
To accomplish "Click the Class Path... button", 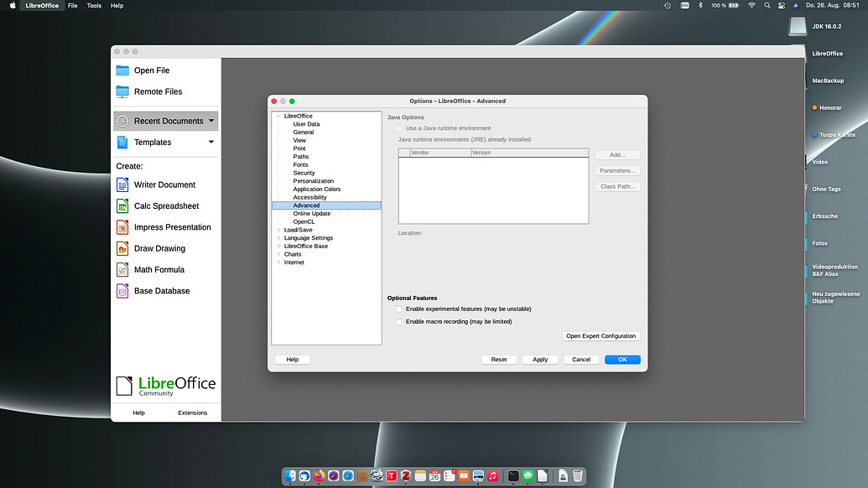I will point(618,186).
